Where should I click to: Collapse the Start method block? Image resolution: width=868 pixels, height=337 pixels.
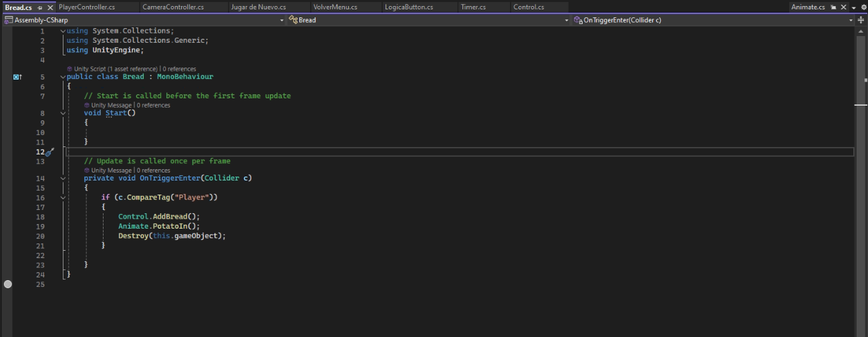[x=63, y=113]
